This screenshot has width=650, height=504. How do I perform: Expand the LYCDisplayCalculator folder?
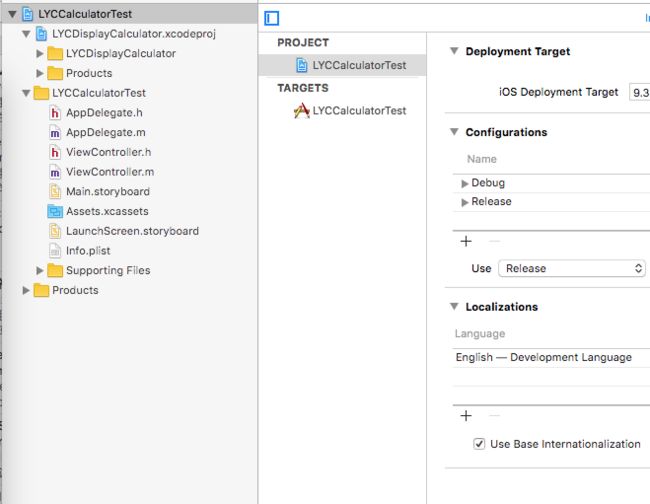[40, 53]
